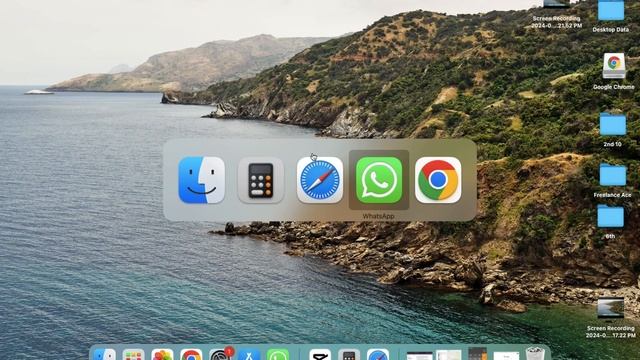The width and height of the screenshot is (640, 360).
Task: Open the Google Chrome disk icon on desktop
Action: click(x=614, y=66)
